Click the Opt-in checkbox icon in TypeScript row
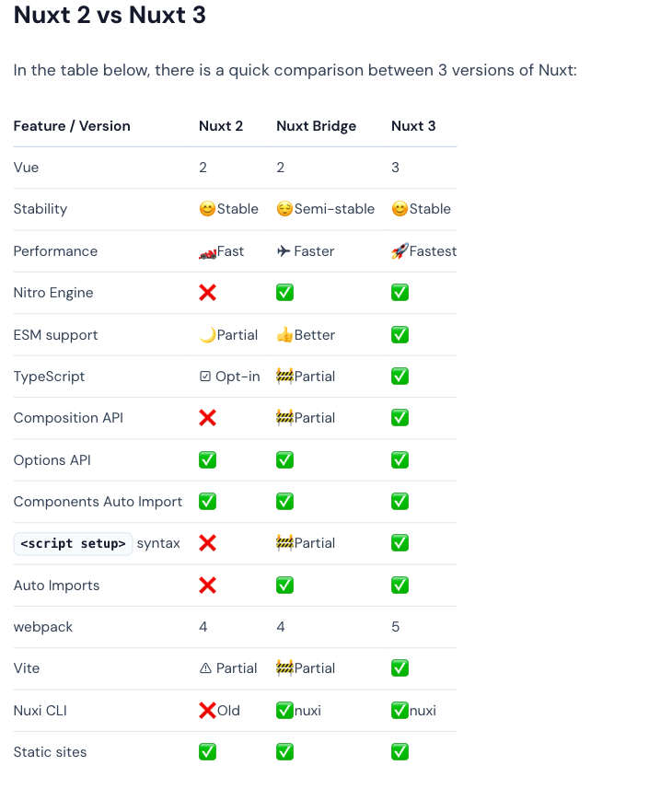 pyautogui.click(x=205, y=377)
